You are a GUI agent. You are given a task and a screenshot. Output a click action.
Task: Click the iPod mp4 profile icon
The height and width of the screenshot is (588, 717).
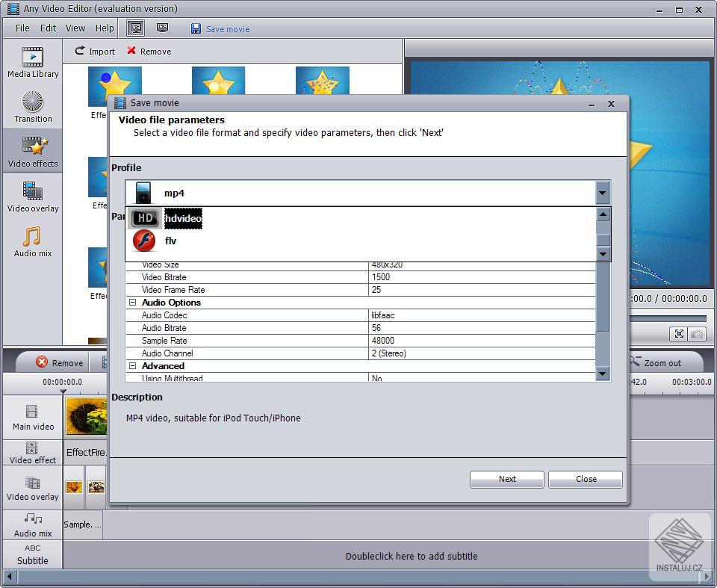point(143,193)
